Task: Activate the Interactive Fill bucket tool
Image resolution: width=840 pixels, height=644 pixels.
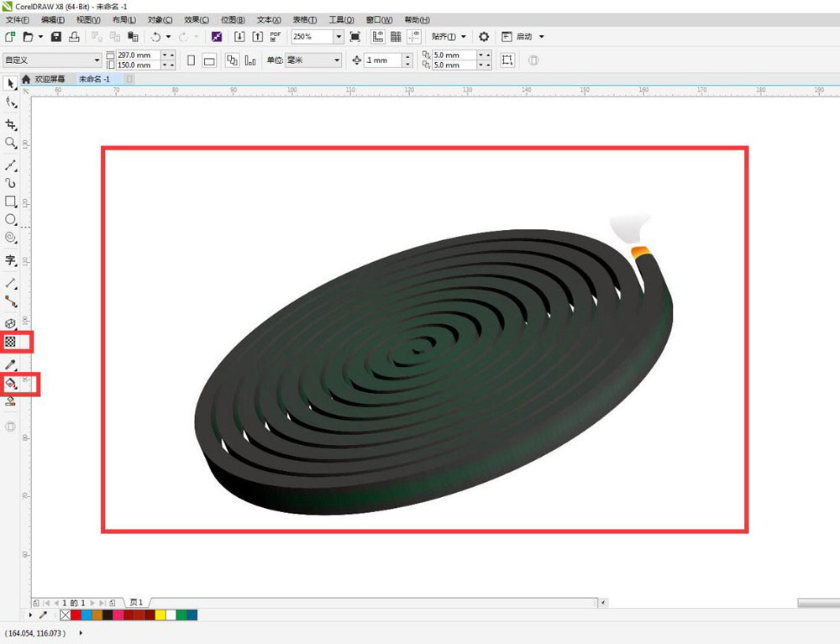Action: point(11,384)
